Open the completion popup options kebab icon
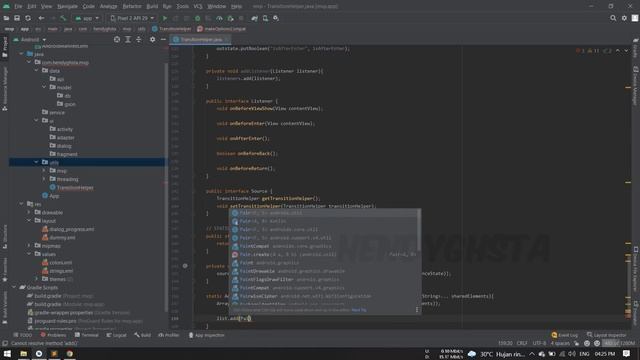Screen dimensions: 640x360 (x=417, y=310)
